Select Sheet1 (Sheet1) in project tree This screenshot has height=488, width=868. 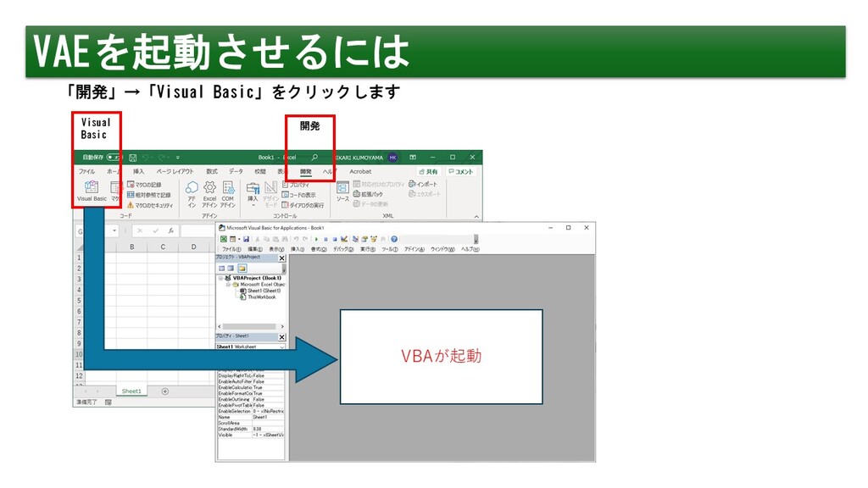[260, 291]
